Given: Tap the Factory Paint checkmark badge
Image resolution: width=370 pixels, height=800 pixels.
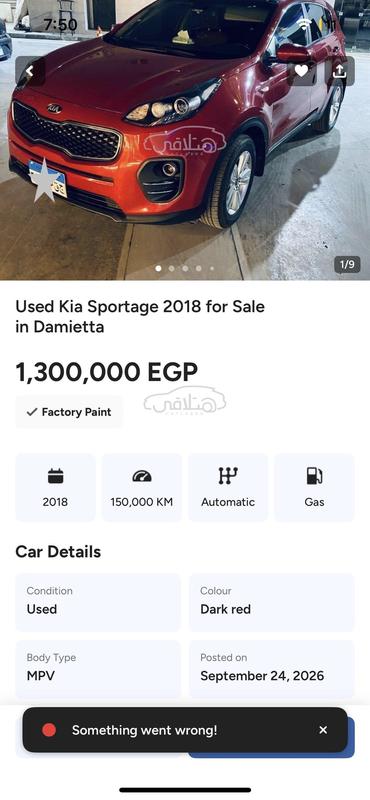Looking at the screenshot, I should [69, 412].
